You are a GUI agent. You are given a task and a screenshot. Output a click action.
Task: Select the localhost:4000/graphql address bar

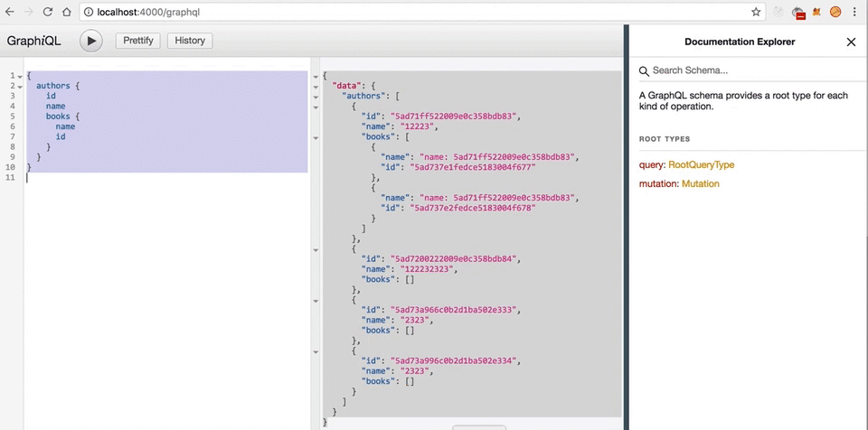420,12
